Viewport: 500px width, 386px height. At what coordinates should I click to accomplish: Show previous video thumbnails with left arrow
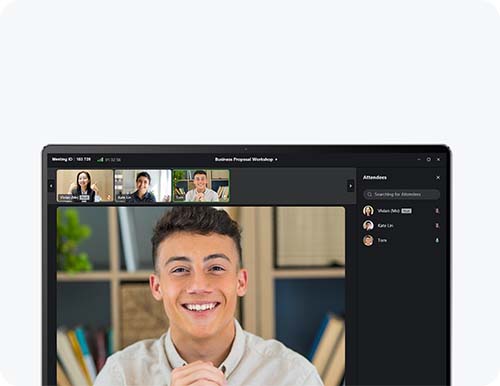point(51,186)
